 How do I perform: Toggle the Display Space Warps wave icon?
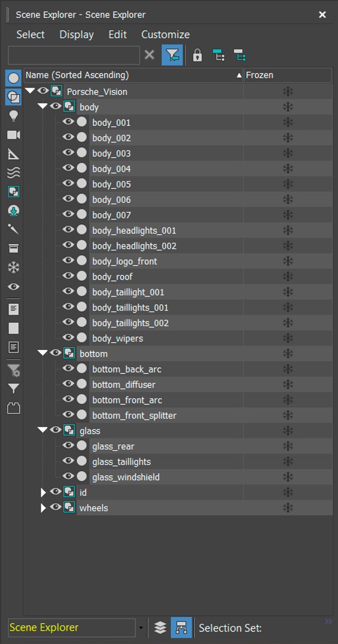[x=14, y=174]
